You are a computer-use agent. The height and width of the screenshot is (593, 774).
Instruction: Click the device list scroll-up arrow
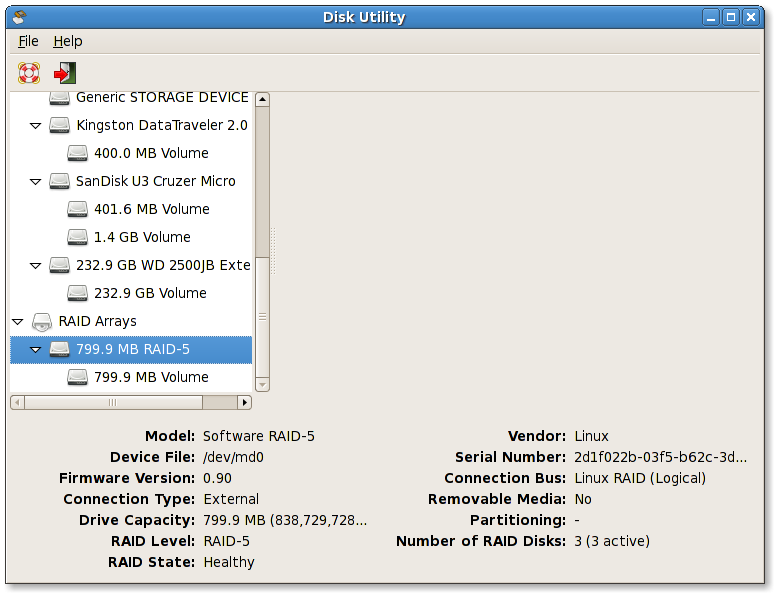point(263,99)
